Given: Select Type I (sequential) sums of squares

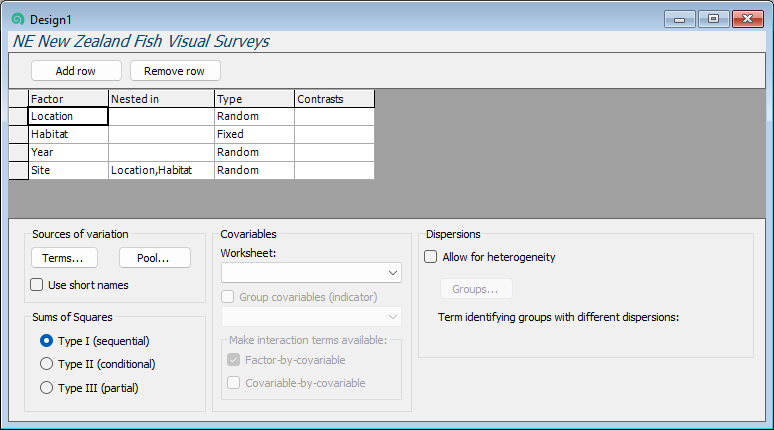Looking at the screenshot, I should coord(46,341).
